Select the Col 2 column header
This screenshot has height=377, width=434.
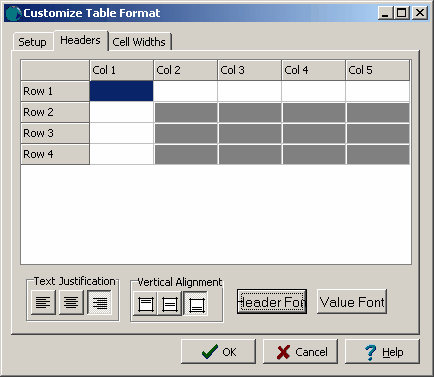tap(185, 70)
